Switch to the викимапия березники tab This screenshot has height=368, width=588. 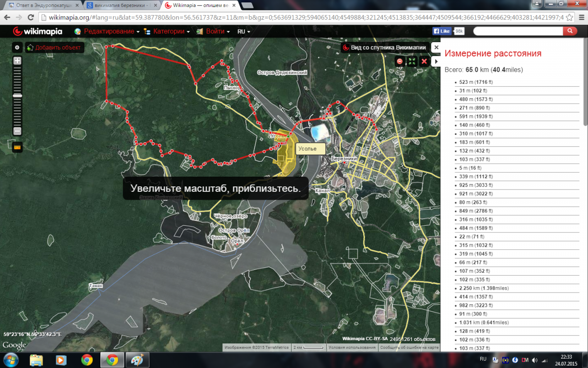(x=121, y=5)
